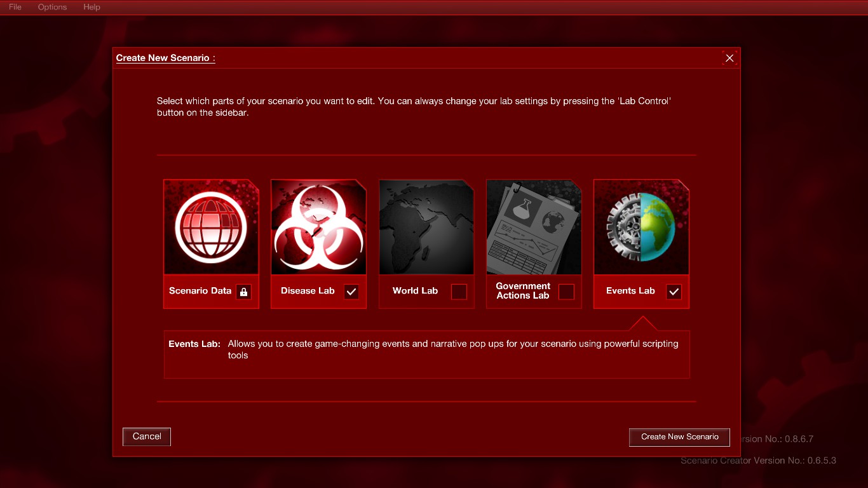Screen dimensions: 868x488
Task: Select the Government Actions Lab documents image
Action: (534, 227)
